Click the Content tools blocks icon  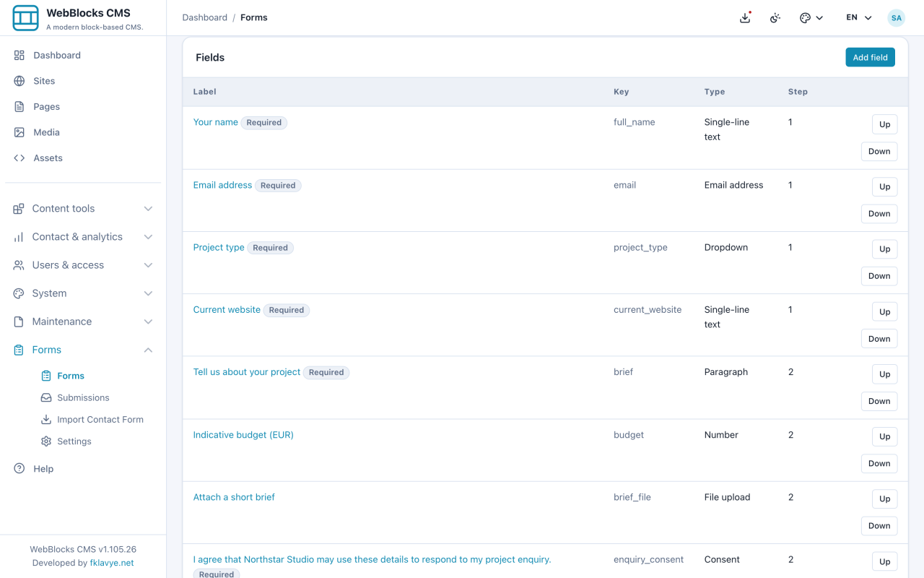19,209
